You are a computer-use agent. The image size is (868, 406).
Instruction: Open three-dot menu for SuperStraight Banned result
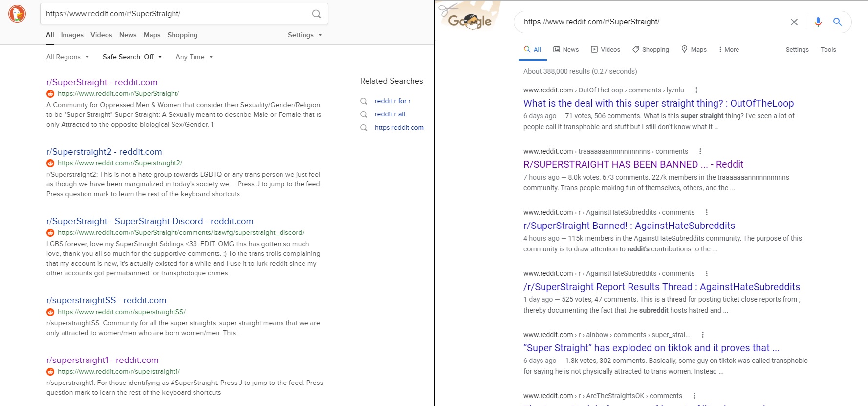707,212
